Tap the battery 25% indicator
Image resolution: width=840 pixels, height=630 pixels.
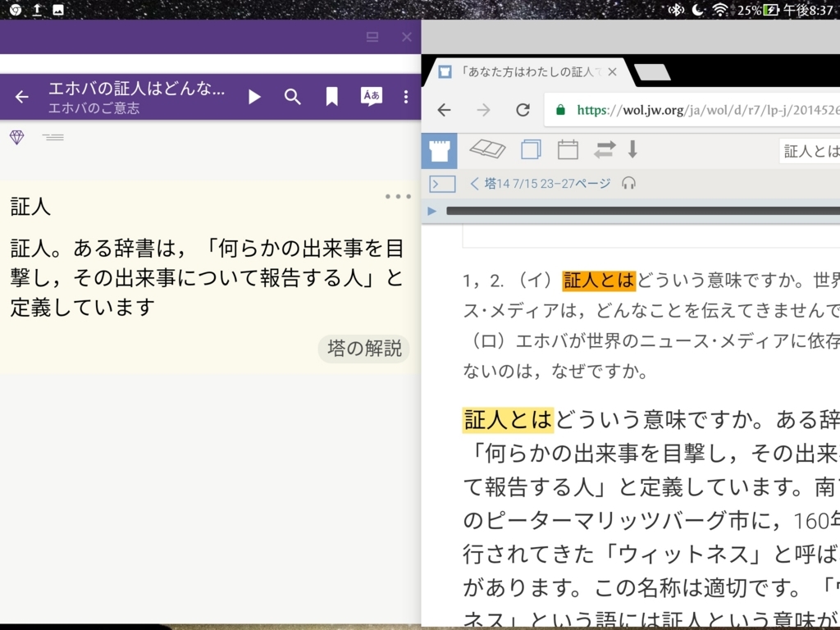pyautogui.click(x=757, y=10)
